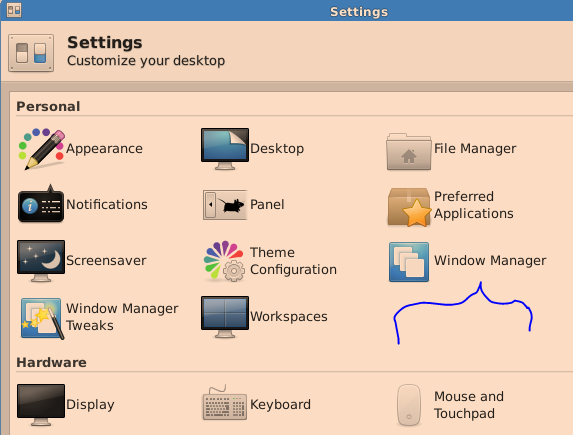Open the Appearance pencil icon
Image resolution: width=573 pixels, height=435 pixels.
point(41,149)
